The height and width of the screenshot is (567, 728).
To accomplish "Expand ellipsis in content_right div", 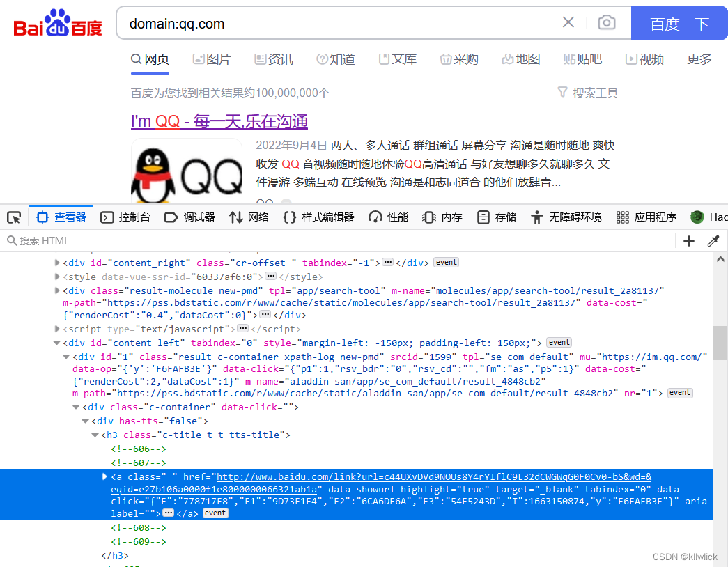I will tap(388, 263).
